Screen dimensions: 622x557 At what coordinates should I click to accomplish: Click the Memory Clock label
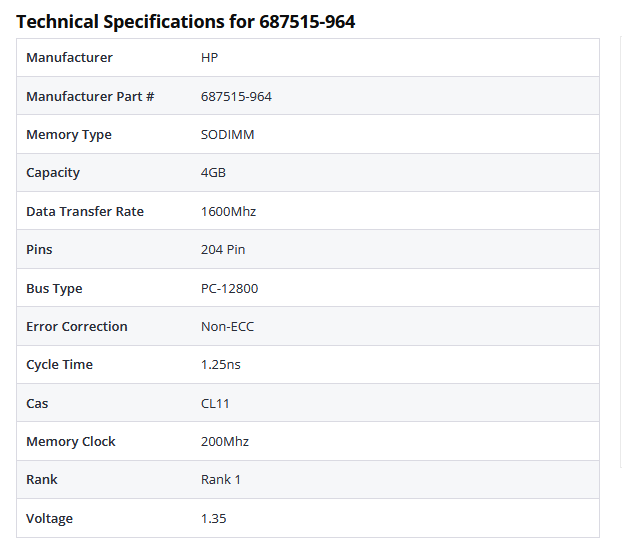coord(71,442)
